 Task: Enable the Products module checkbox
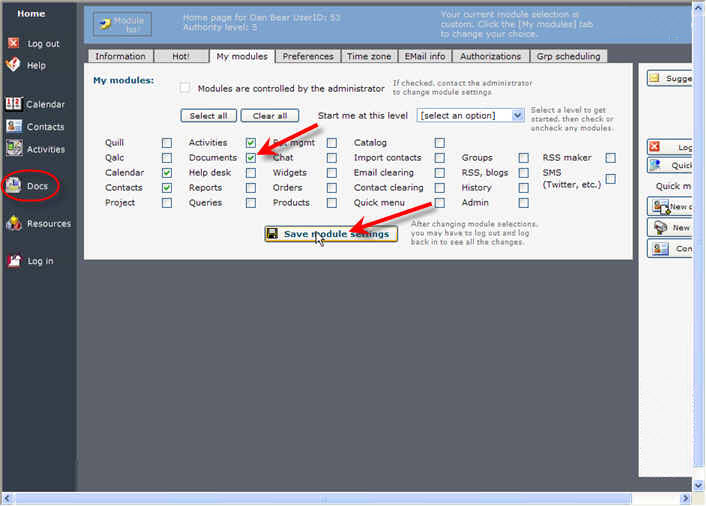tap(332, 203)
